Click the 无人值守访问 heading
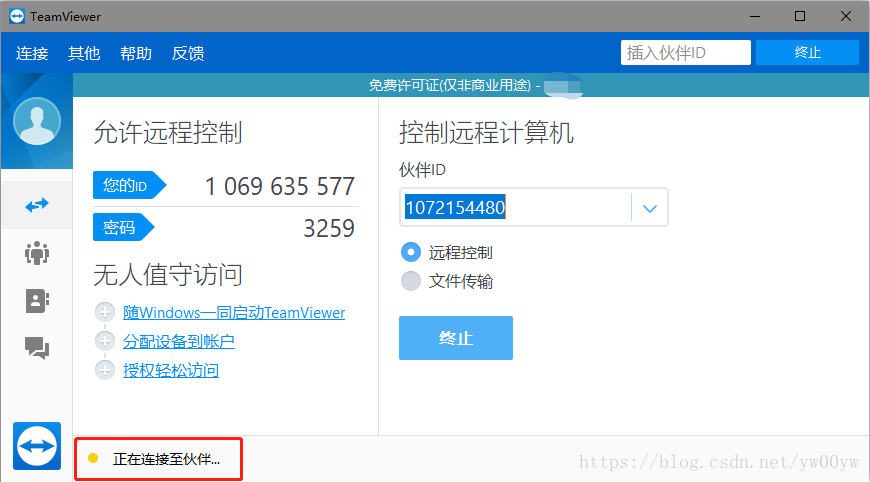The height and width of the screenshot is (482, 870). (x=168, y=275)
